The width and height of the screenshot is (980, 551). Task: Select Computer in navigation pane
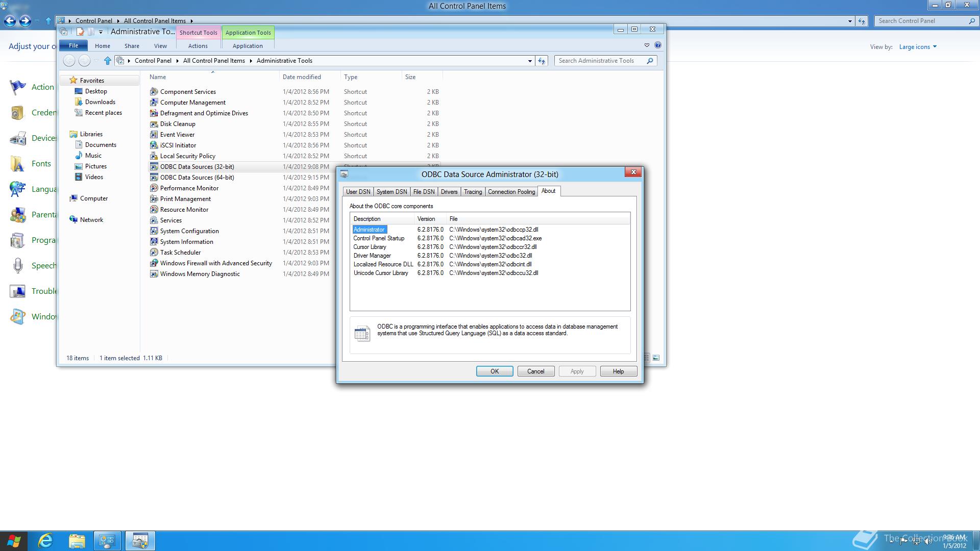click(x=94, y=198)
